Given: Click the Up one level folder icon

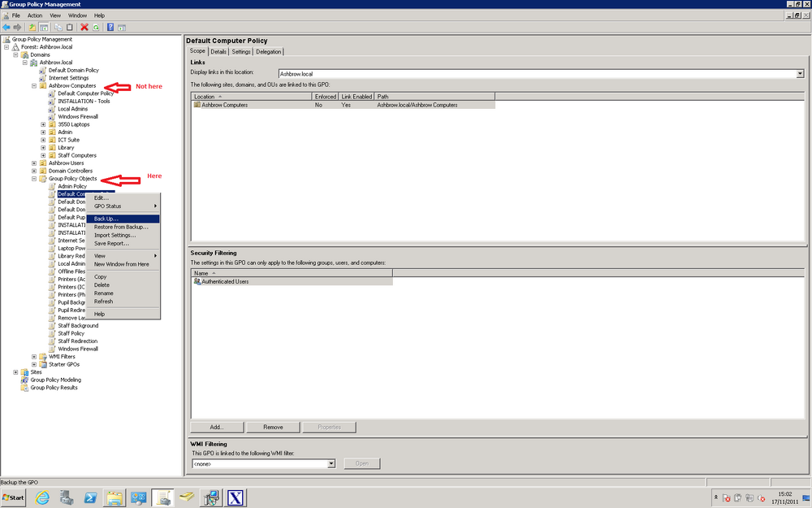Looking at the screenshot, I should pos(32,27).
